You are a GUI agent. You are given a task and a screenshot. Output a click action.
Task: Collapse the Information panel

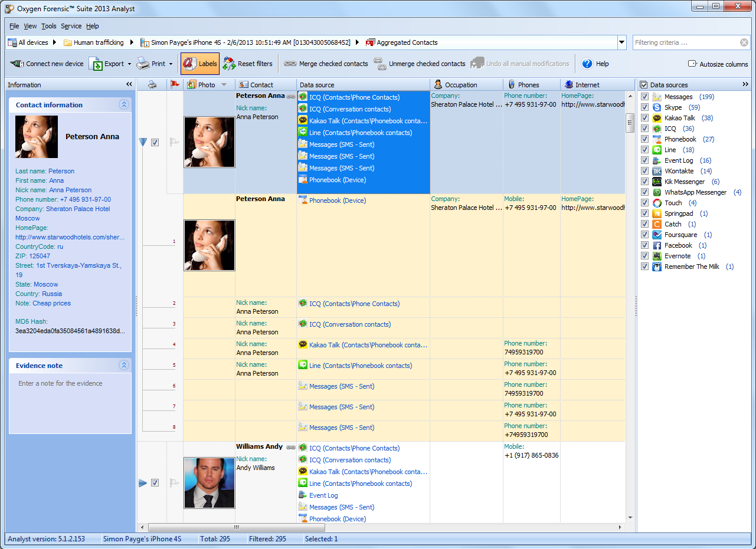pyautogui.click(x=129, y=85)
